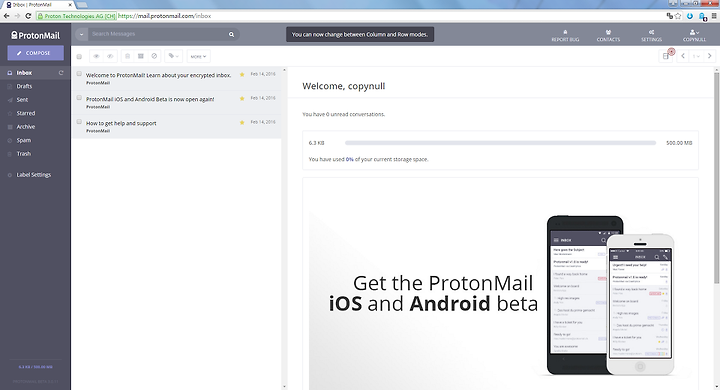Click the message list scrollbar
Viewport: 720px width, 390px height.
coord(284,228)
